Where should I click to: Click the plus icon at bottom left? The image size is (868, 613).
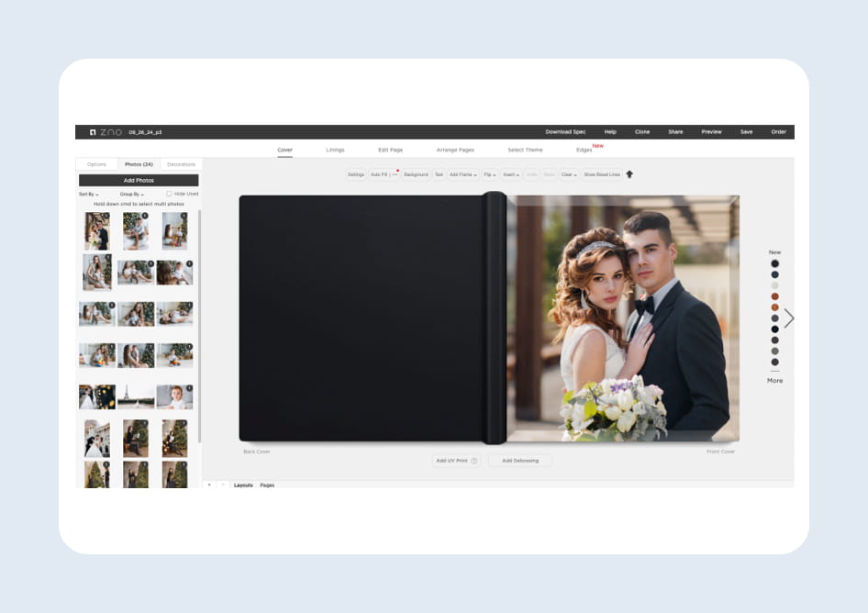point(208,485)
